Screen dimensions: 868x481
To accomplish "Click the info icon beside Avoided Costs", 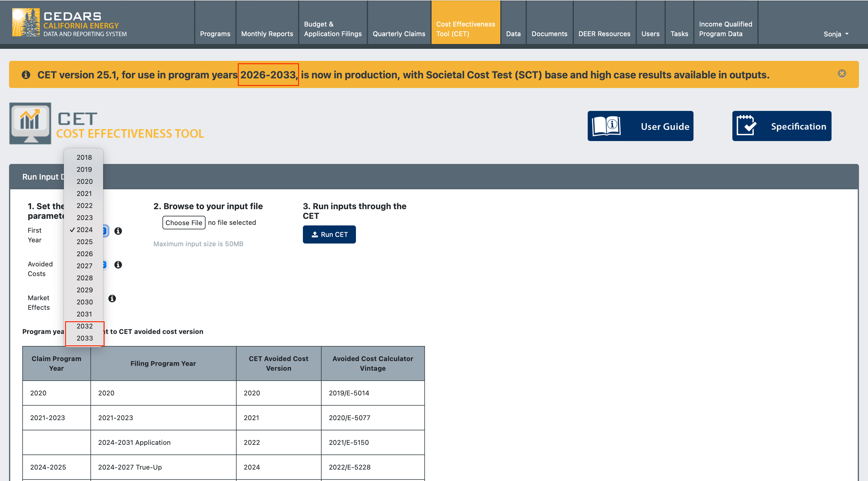I will [x=118, y=265].
